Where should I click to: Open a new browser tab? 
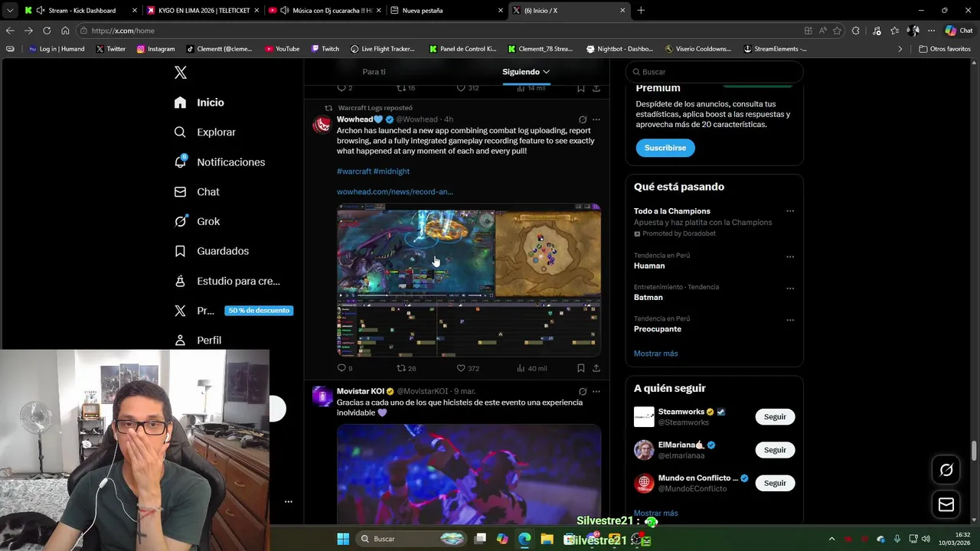641,11
